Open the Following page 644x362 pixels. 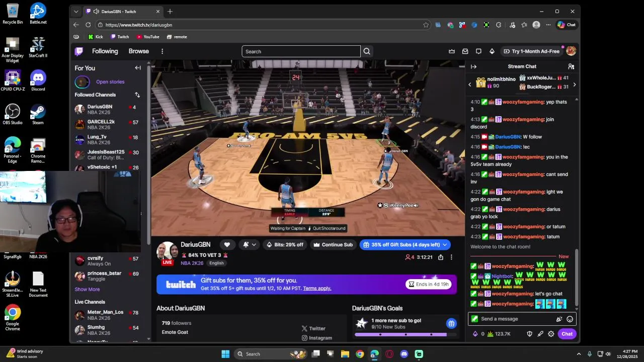tap(105, 51)
